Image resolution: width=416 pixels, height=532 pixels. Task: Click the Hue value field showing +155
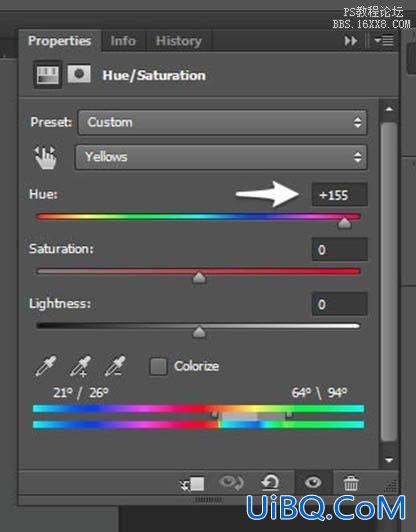(x=339, y=195)
